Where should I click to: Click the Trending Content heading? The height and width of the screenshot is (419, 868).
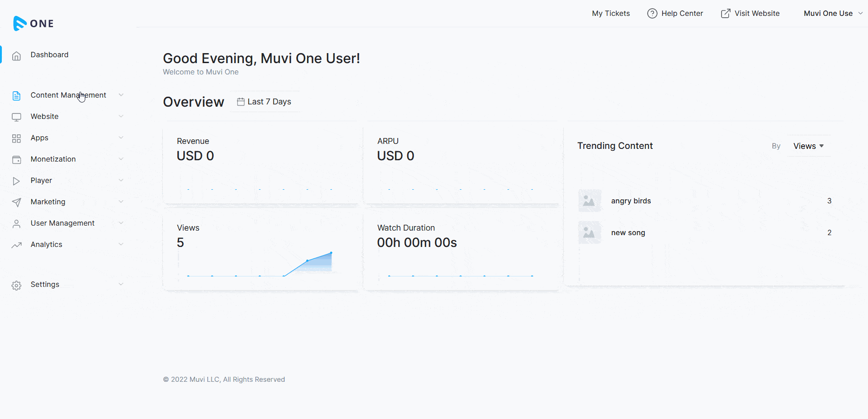tap(615, 146)
